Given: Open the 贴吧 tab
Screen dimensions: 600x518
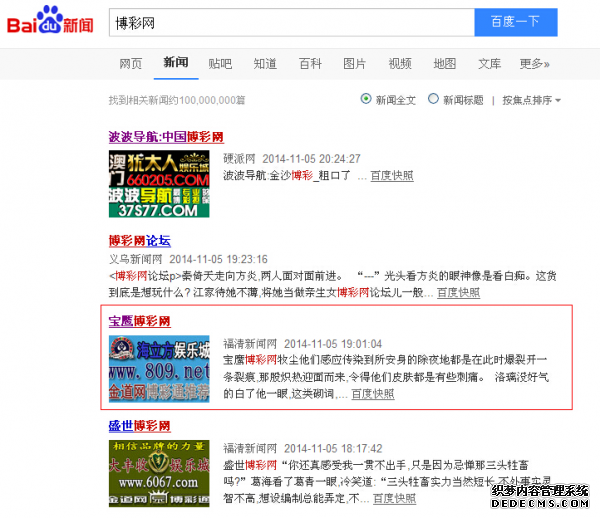Looking at the screenshot, I should pos(220,64).
